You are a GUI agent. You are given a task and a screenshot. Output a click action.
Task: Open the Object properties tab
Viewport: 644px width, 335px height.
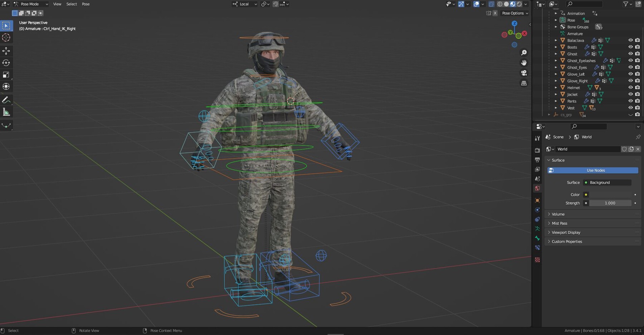point(537,200)
